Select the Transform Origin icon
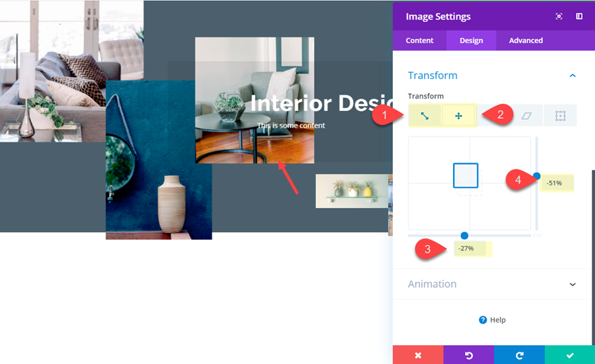Viewport: 595px width, 364px height. pos(561,115)
